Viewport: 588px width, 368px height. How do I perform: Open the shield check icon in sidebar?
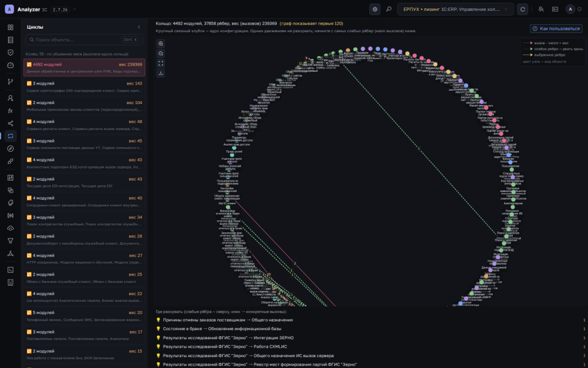click(x=10, y=52)
